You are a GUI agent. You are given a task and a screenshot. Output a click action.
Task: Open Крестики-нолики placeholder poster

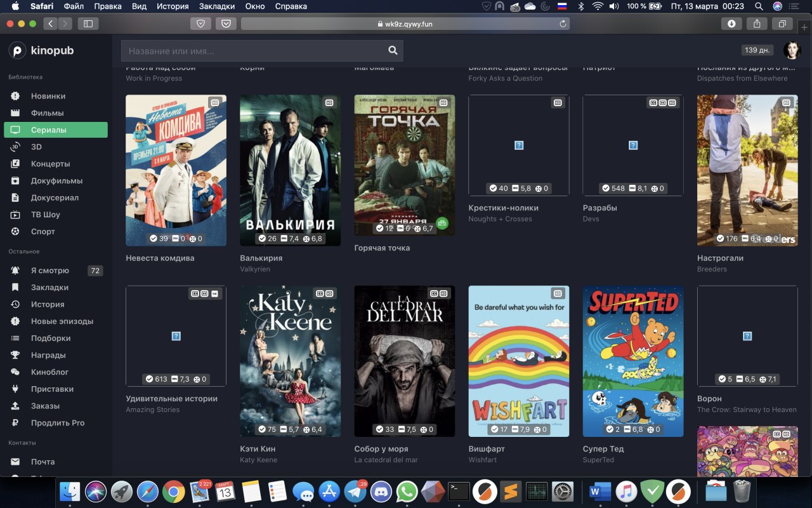coord(518,145)
